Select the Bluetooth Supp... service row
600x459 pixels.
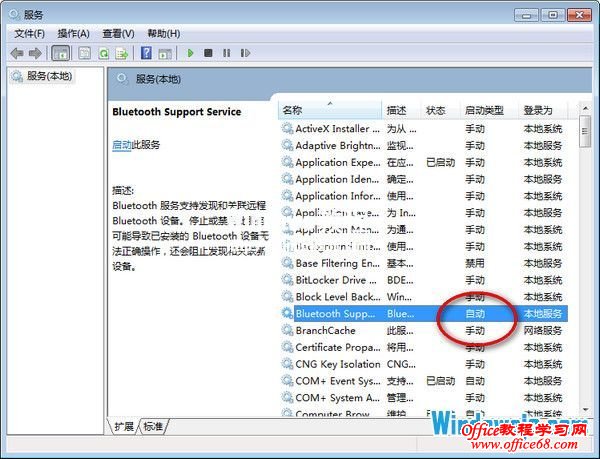pyautogui.click(x=424, y=314)
